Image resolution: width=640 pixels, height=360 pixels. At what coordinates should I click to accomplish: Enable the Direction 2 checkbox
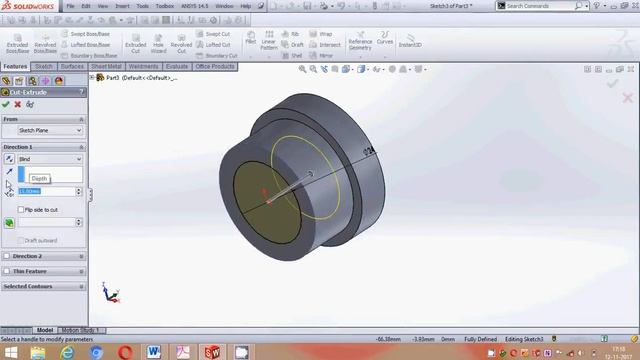[x=7, y=256]
